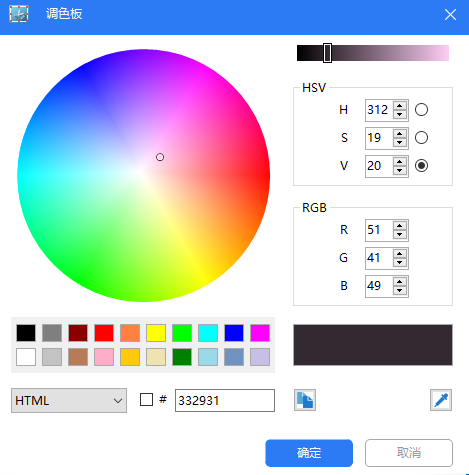The width and height of the screenshot is (469, 475).
Task: Open the HTML format dropdown
Action: (69, 400)
